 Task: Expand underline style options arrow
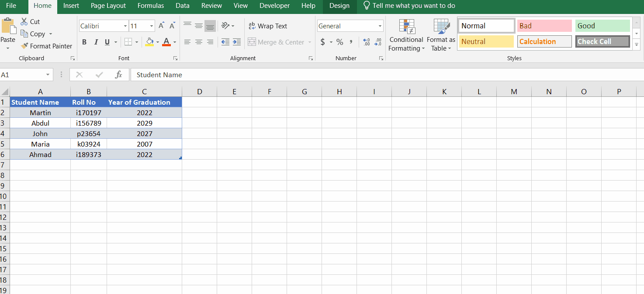(x=116, y=42)
